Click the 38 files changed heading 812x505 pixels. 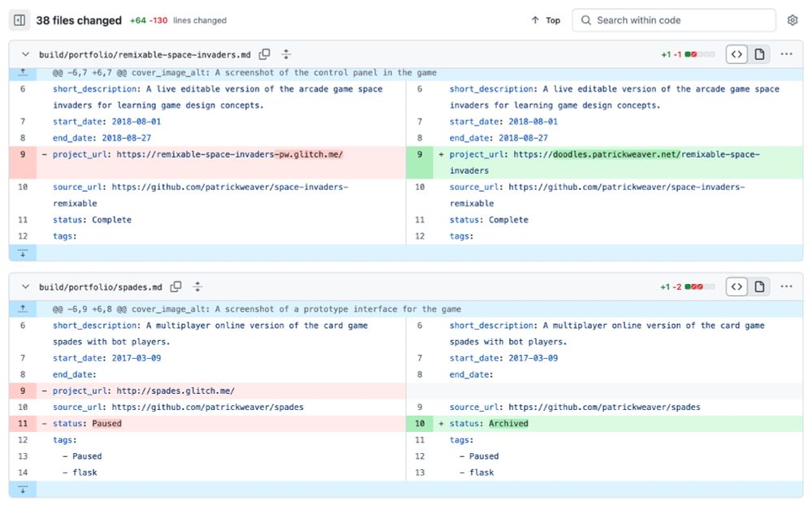tap(79, 20)
